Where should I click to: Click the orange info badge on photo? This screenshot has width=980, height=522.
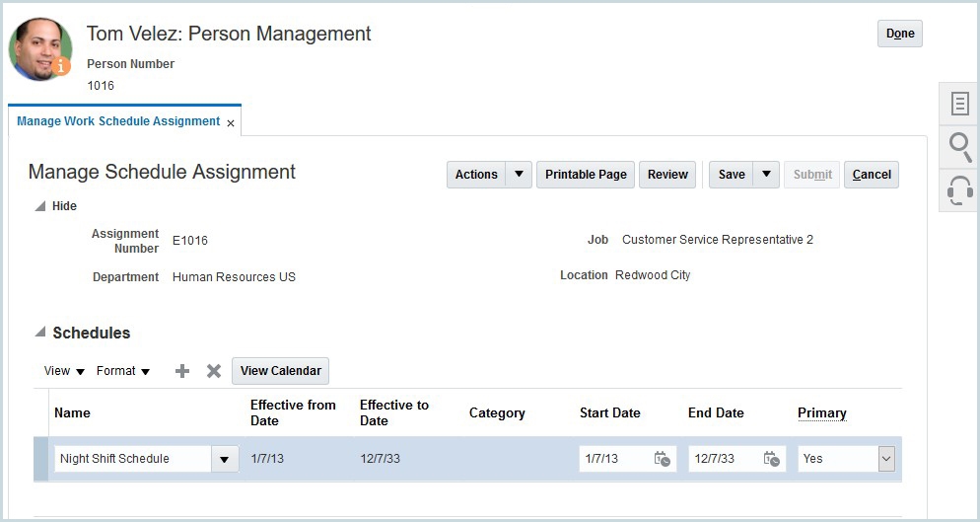(x=62, y=66)
